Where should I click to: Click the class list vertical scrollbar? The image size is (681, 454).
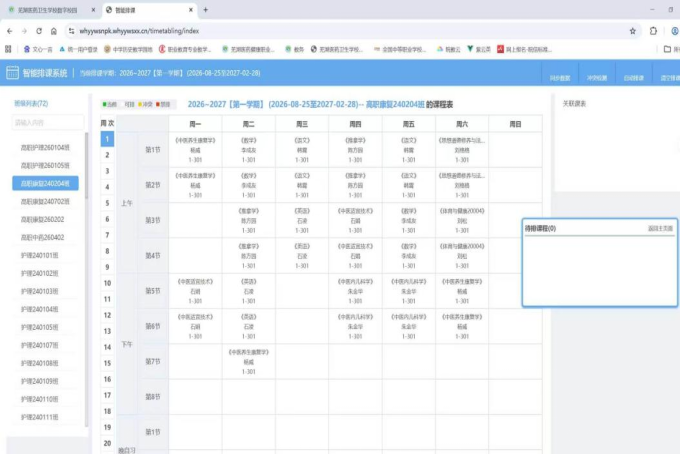pos(86,166)
